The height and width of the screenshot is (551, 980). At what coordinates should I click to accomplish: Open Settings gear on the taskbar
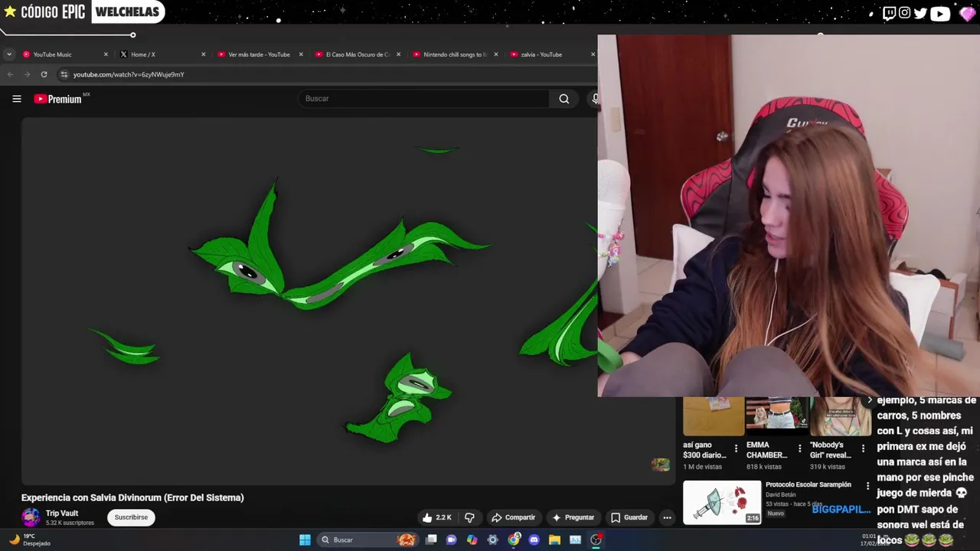coord(493,540)
